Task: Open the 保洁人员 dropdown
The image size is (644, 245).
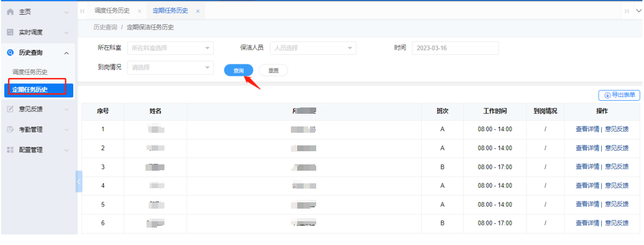Action: click(x=313, y=48)
